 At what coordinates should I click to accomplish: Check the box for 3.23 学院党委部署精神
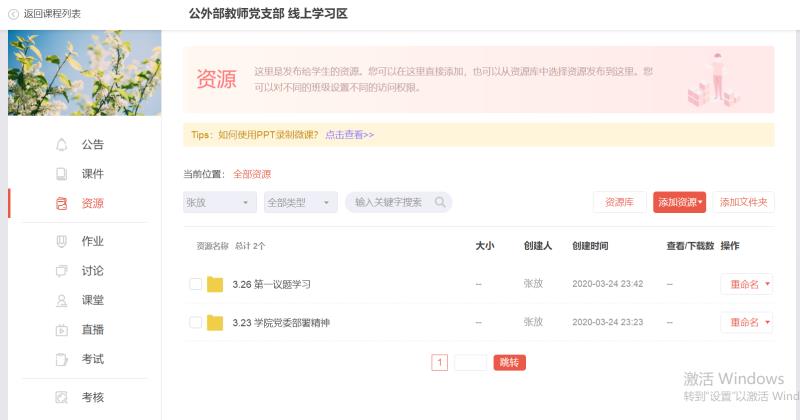point(196,322)
